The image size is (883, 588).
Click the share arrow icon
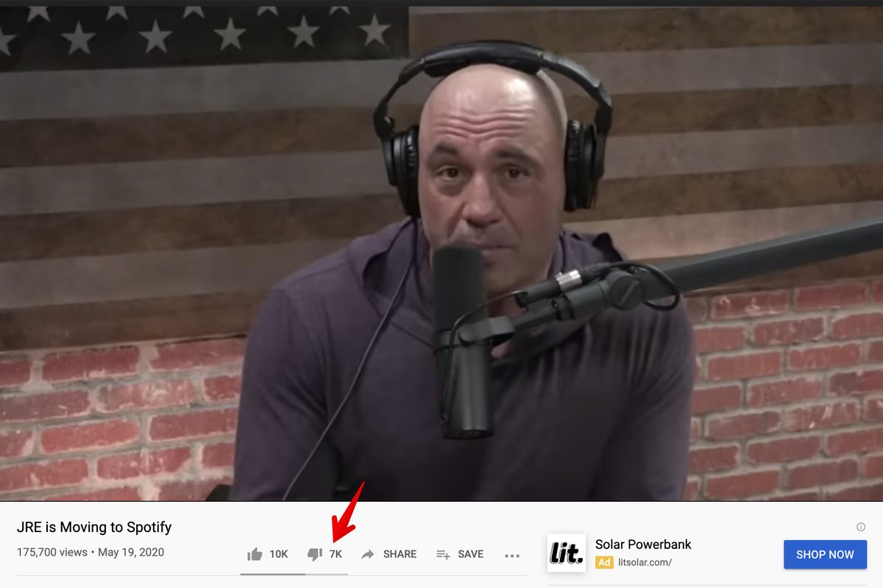tap(368, 554)
